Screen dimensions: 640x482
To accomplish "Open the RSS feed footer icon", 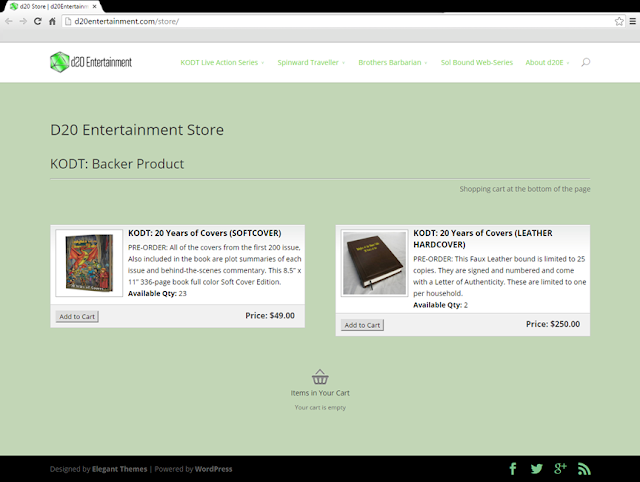I will coord(584,469).
